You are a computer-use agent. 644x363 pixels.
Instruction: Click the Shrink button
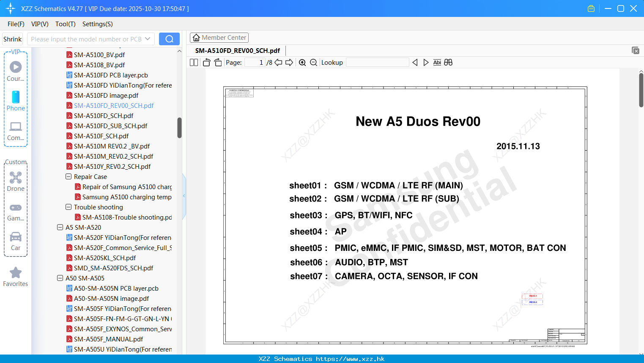coord(13,39)
